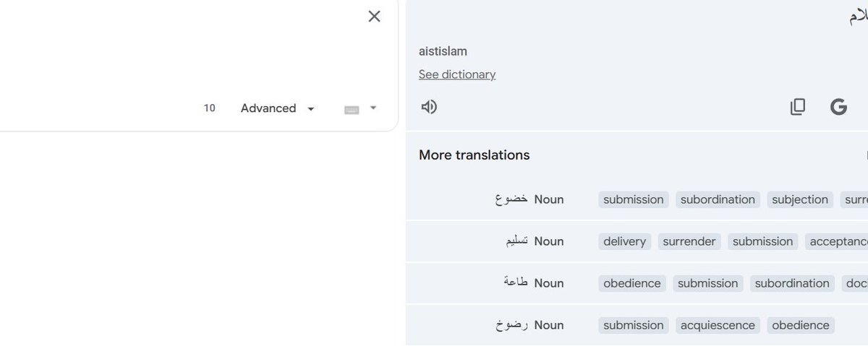868x346 pixels.
Task: Click the See dictionary link
Action: point(457,74)
